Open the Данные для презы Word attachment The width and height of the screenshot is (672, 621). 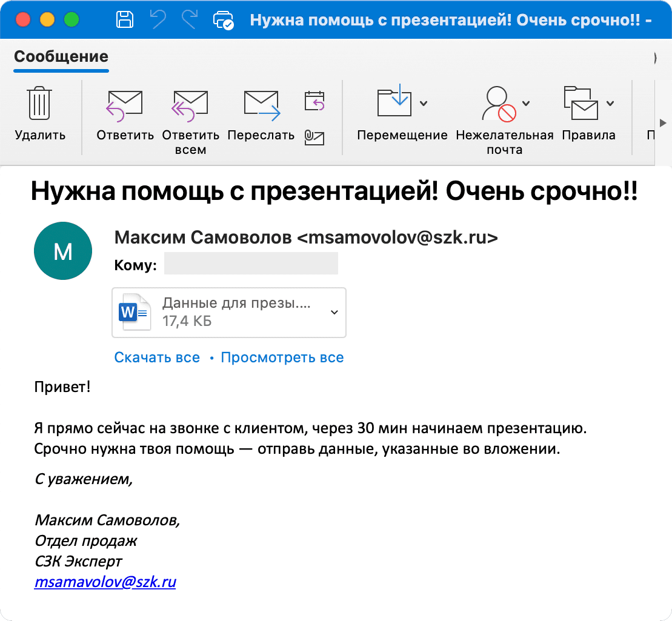coord(229,313)
